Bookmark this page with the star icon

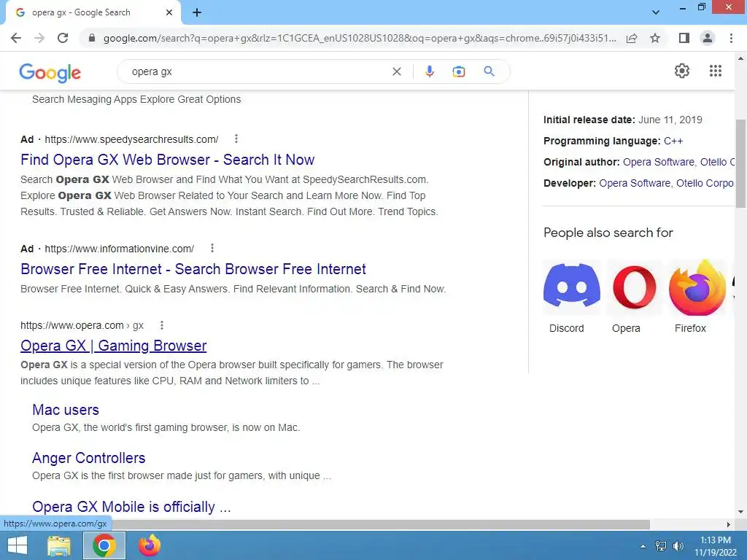tap(655, 38)
